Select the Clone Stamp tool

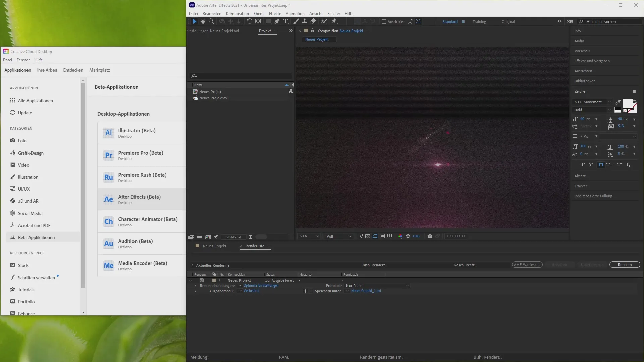coord(305,21)
